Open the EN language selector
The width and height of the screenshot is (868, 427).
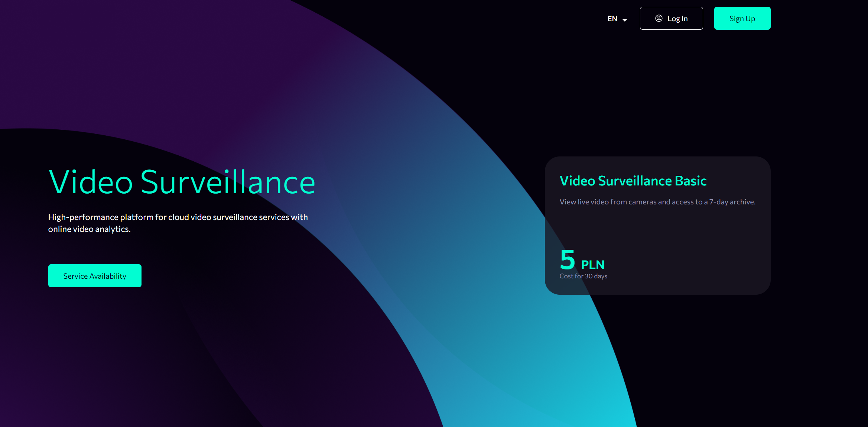click(x=617, y=19)
